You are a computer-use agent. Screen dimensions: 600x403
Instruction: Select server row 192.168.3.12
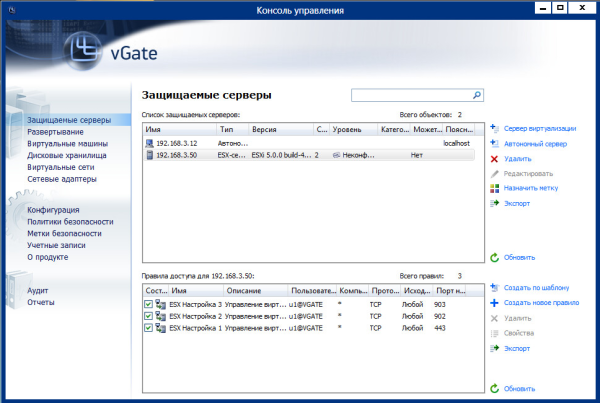click(x=309, y=143)
